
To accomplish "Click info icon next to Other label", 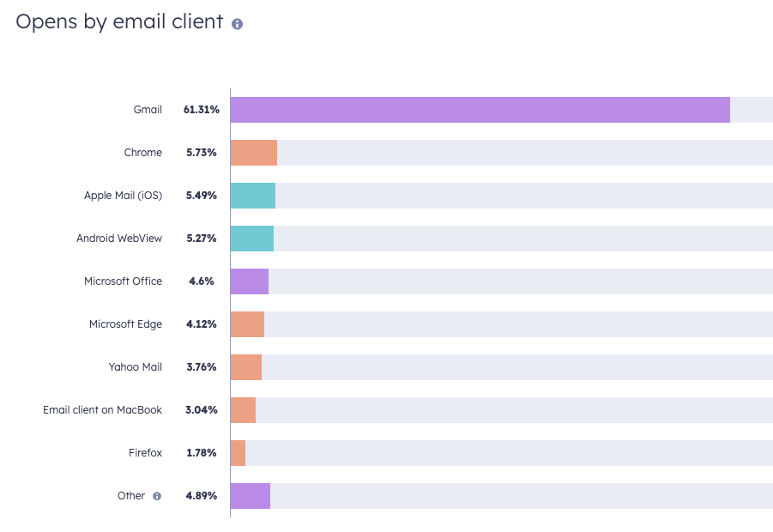I will [x=157, y=496].
